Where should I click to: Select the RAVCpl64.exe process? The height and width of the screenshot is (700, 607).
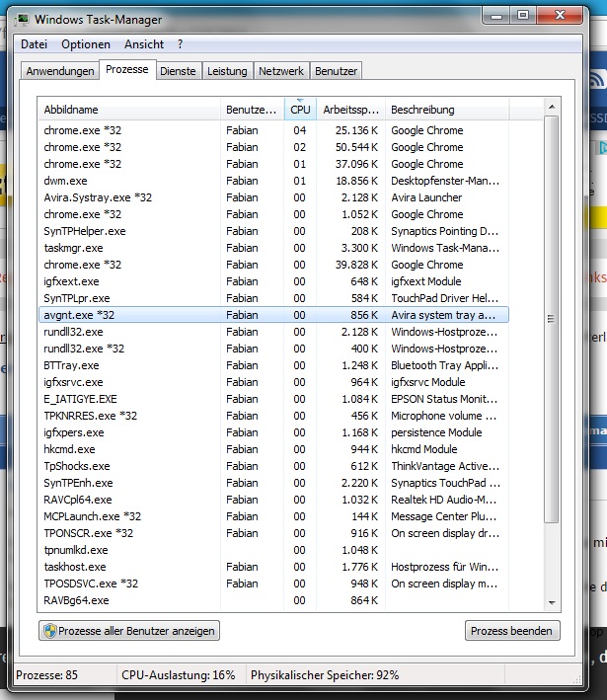[x=273, y=500]
